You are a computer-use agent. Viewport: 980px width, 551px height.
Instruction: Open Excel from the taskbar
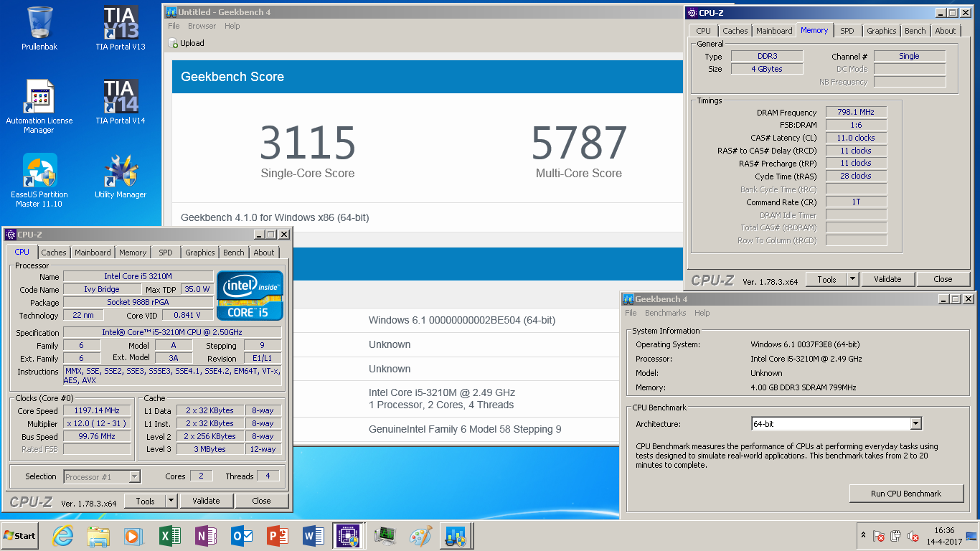169,536
